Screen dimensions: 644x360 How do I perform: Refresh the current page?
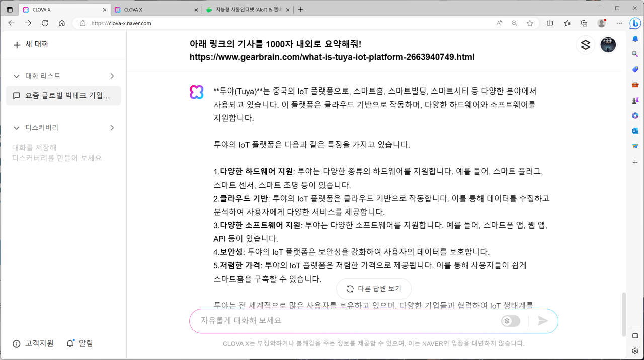[x=45, y=23]
